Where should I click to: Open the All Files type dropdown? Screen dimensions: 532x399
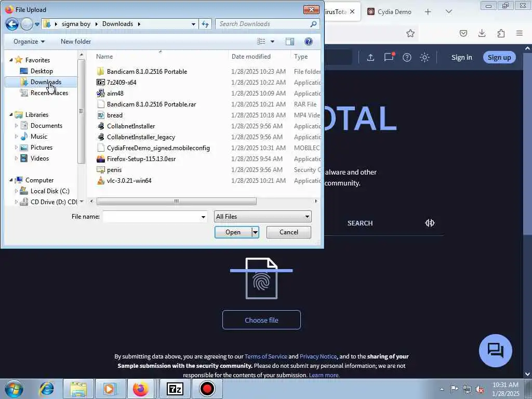262,217
